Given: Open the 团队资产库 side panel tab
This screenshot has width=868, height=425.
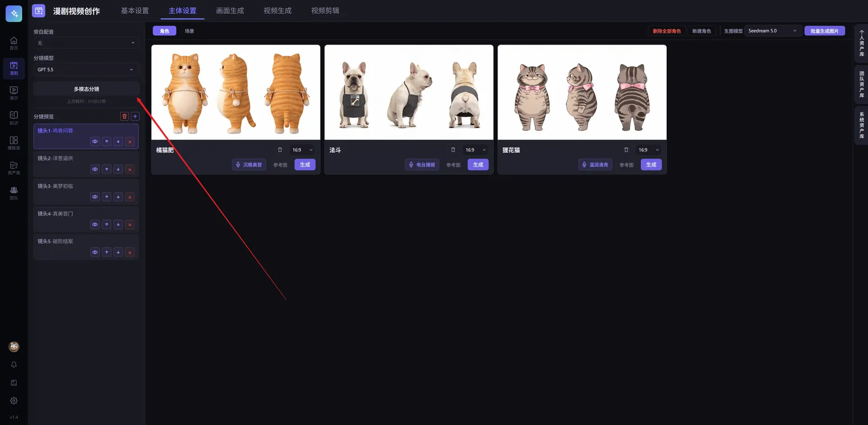Looking at the screenshot, I should tap(861, 84).
